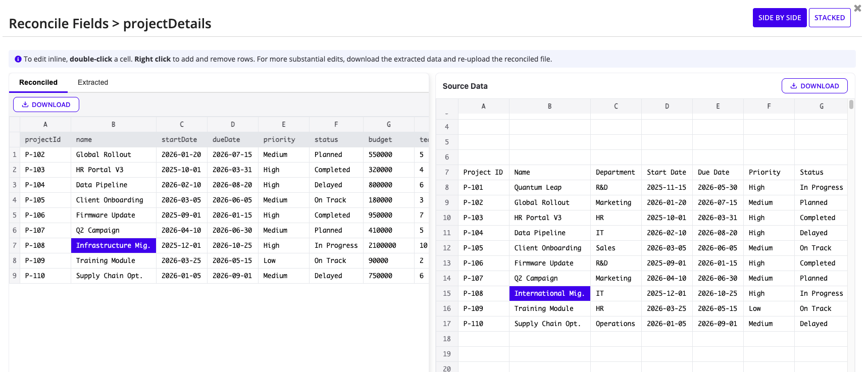Select reconciled cell 'Training Module'
Image resolution: width=868 pixels, height=372 pixels.
coord(114,260)
